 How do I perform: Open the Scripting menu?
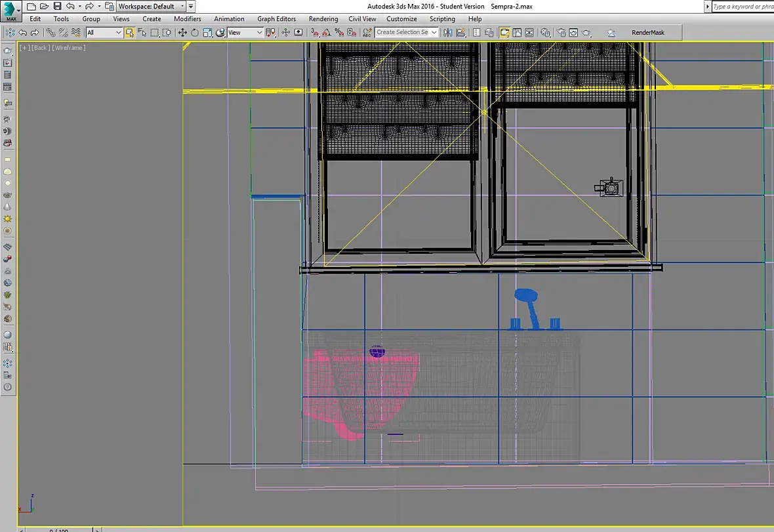pyautogui.click(x=442, y=19)
